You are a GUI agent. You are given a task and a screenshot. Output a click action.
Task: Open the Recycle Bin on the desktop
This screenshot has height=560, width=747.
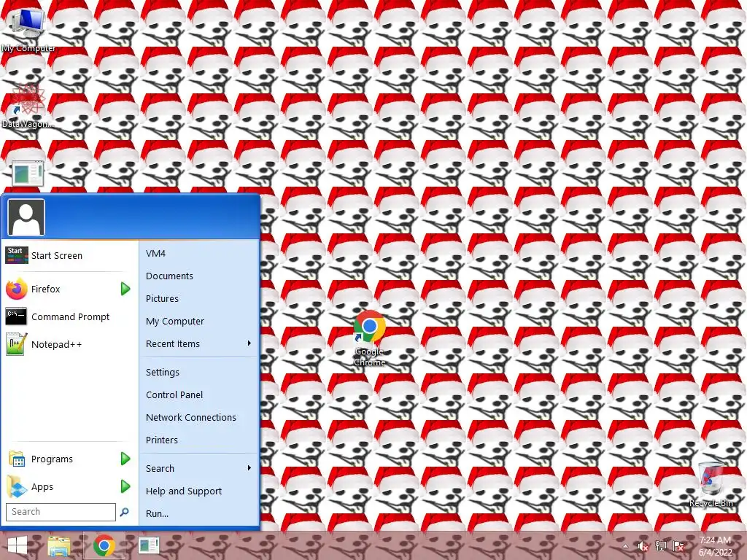(x=711, y=484)
